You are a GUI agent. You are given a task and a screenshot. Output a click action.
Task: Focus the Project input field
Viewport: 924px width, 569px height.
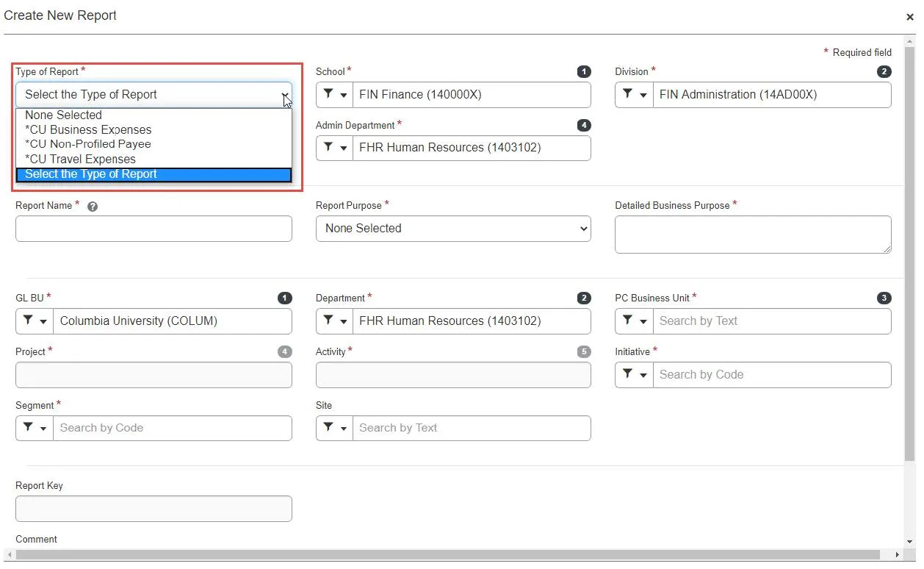click(154, 375)
